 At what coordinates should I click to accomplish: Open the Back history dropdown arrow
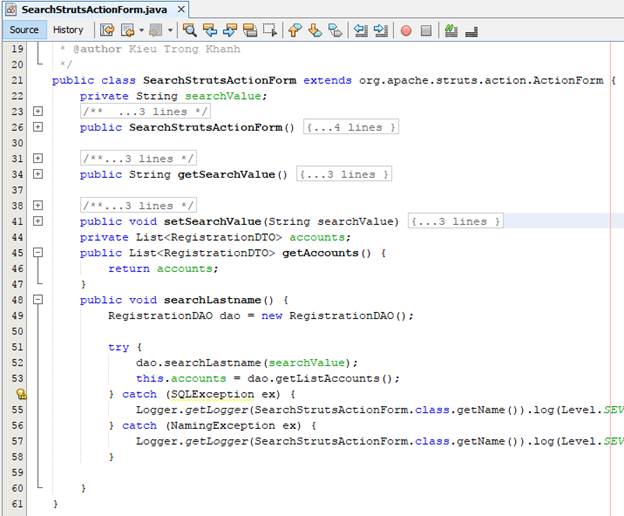[141, 30]
